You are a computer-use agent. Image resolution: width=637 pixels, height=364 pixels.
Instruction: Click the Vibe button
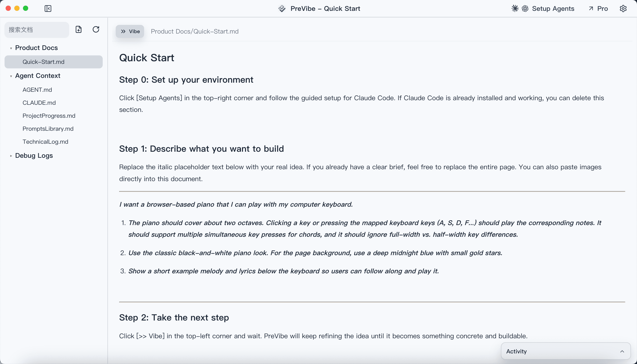(x=130, y=31)
